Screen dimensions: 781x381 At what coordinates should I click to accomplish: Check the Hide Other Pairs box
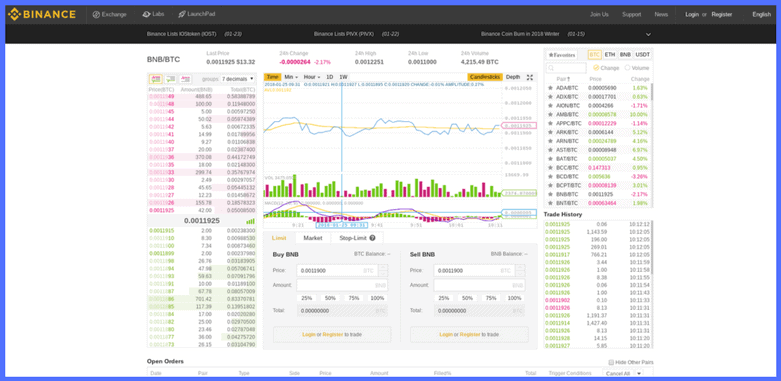pos(611,363)
